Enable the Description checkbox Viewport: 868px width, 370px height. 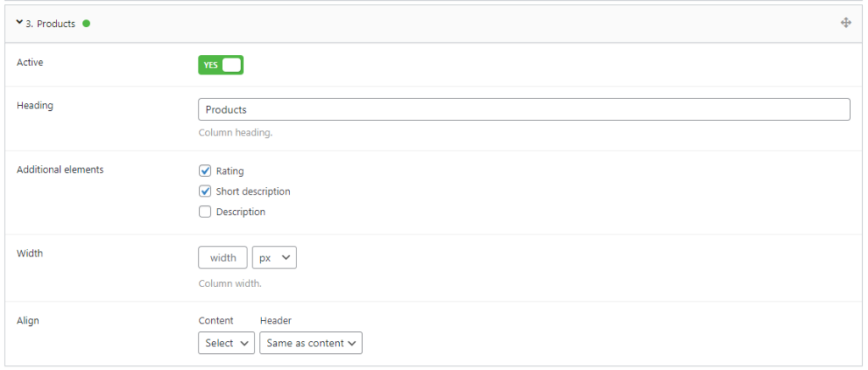(x=205, y=212)
